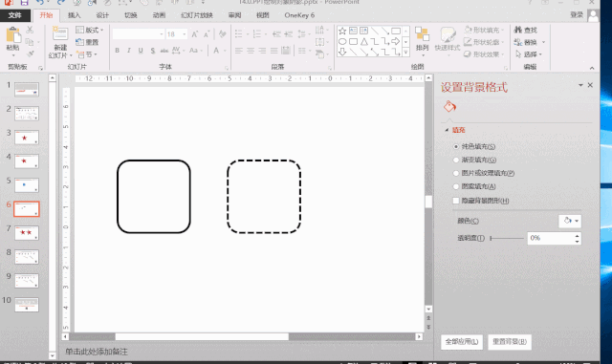Select Solid fill (纯色填充) radio
The width and height of the screenshot is (612, 364).
point(456,147)
